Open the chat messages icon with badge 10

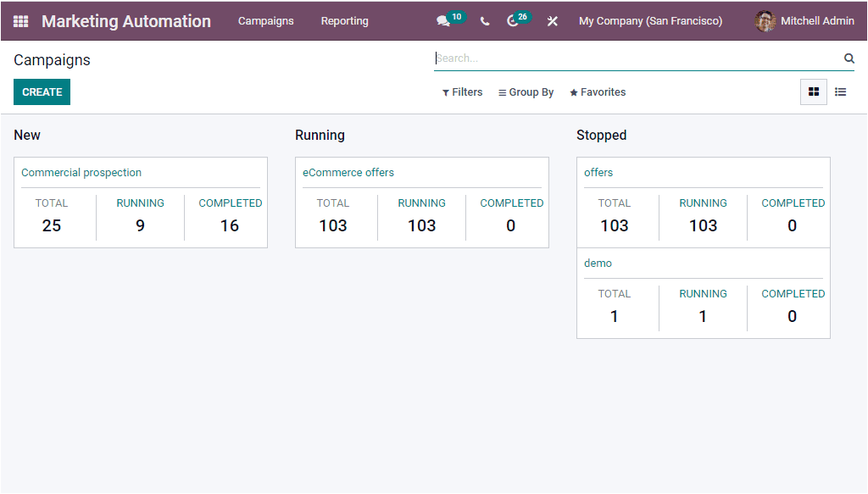443,21
